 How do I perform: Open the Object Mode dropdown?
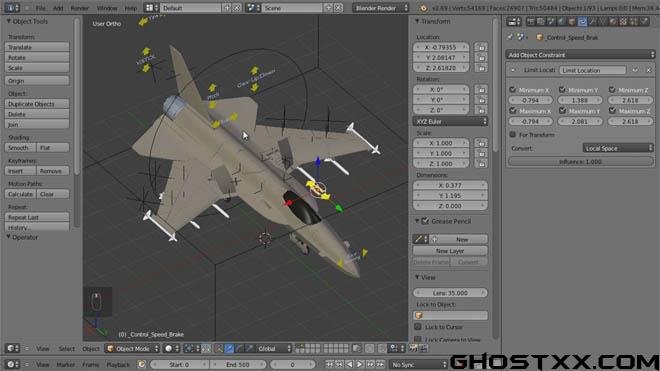pos(133,349)
